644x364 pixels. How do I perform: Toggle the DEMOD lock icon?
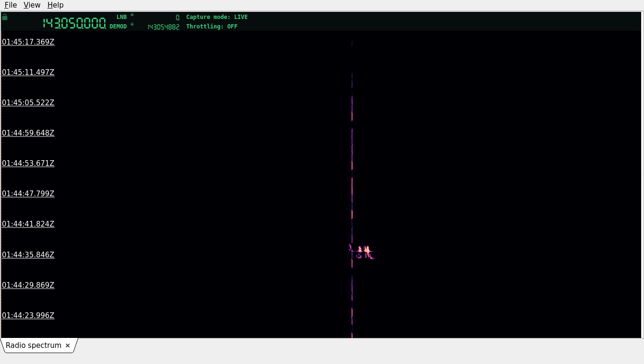coord(132,24)
